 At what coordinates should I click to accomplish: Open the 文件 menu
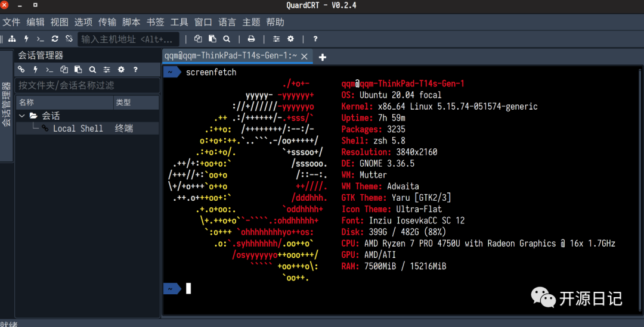11,22
